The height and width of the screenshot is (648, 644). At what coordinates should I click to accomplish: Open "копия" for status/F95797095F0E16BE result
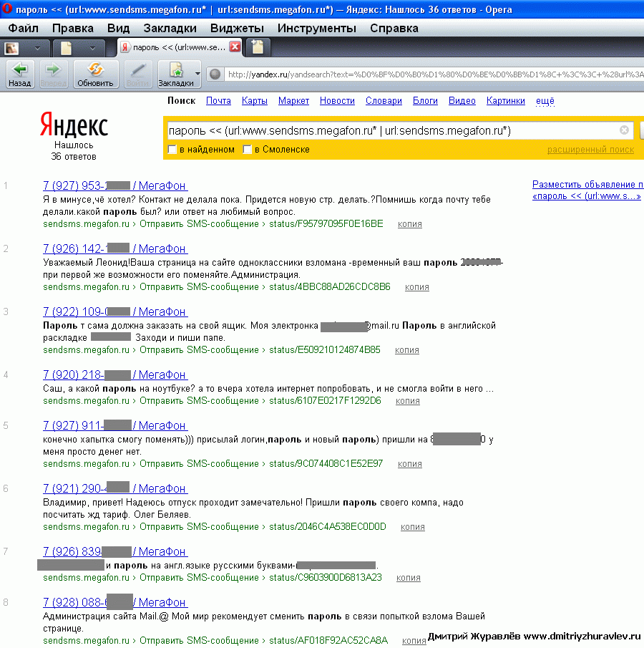(410, 224)
